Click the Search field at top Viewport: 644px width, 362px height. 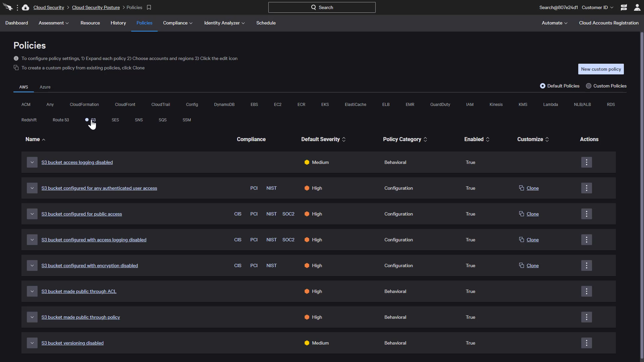click(322, 7)
